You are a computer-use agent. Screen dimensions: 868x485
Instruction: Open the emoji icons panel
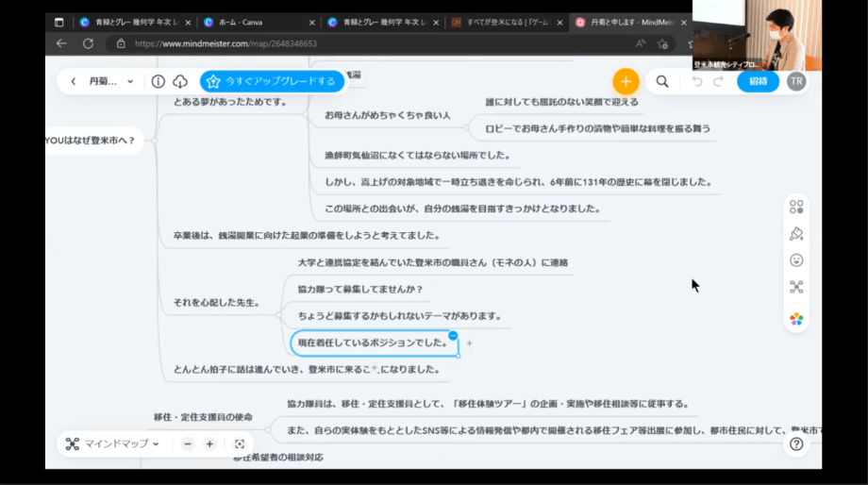point(796,260)
